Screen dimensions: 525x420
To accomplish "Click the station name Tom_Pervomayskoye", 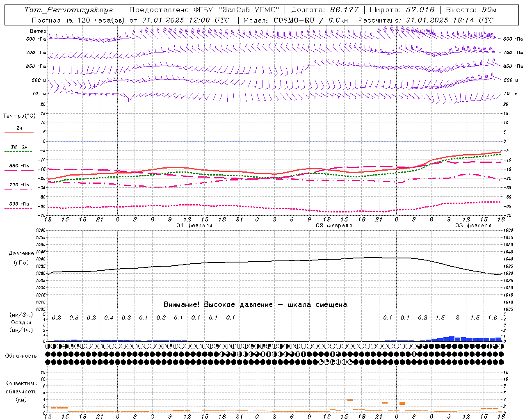I will pos(68,10).
